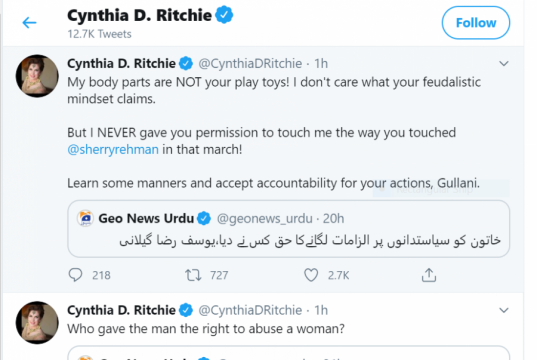Viewport: 537px width, 360px height.
Task: Open first tweet's chevron dropdown menu
Action: tap(503, 63)
